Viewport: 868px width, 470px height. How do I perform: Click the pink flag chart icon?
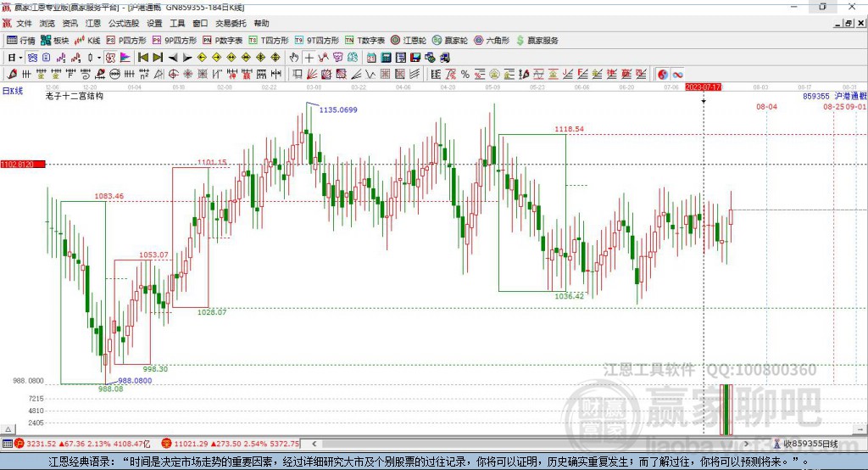pos(125,58)
